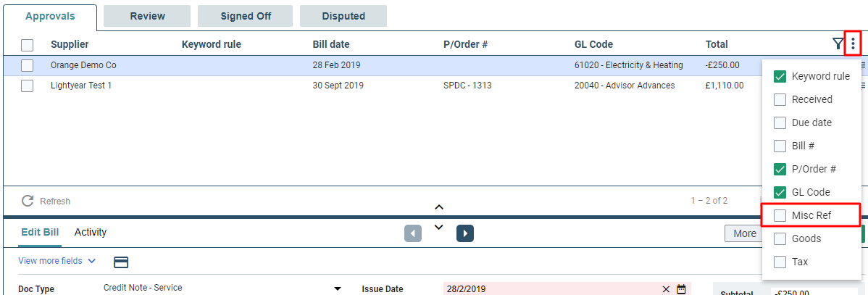Go to next bill with right arrow
This screenshot has height=295, width=868.
(x=465, y=233)
